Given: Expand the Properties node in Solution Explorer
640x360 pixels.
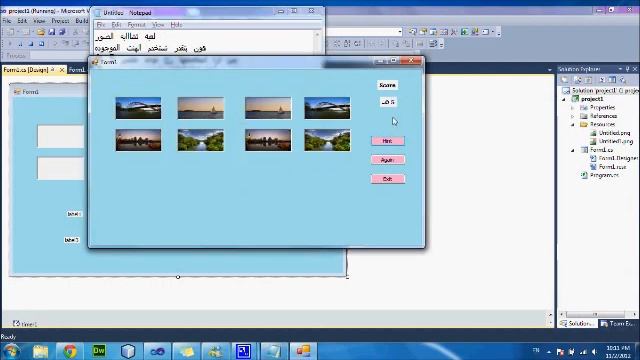Looking at the screenshot, I should coord(573,108).
